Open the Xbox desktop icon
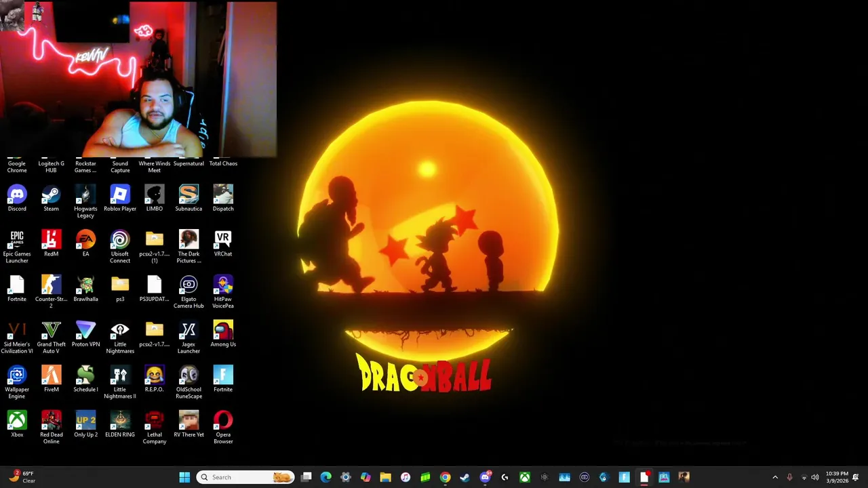The image size is (868, 488). [17, 424]
